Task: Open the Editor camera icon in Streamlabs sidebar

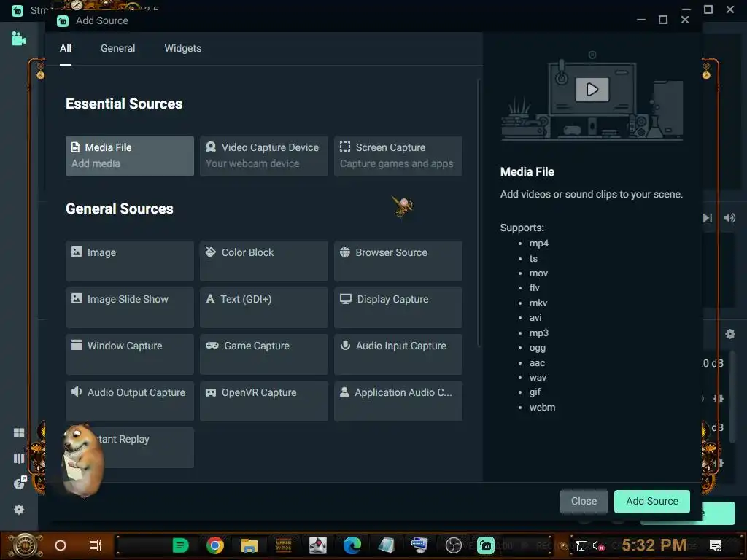Action: (x=18, y=39)
